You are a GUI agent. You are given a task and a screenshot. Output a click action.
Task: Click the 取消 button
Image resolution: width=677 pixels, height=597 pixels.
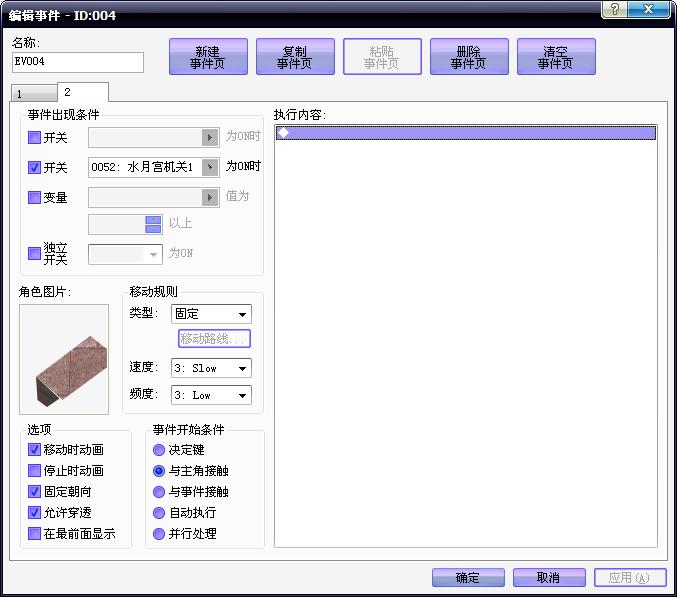point(549,577)
